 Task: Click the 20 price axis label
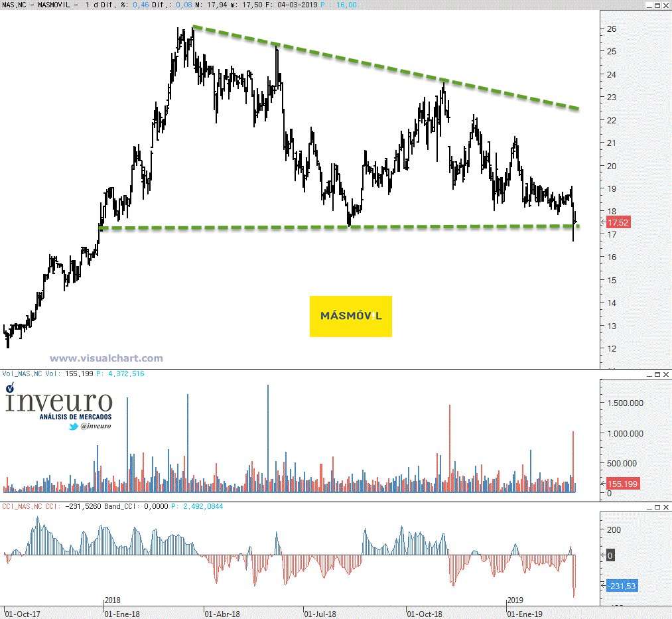(x=612, y=166)
